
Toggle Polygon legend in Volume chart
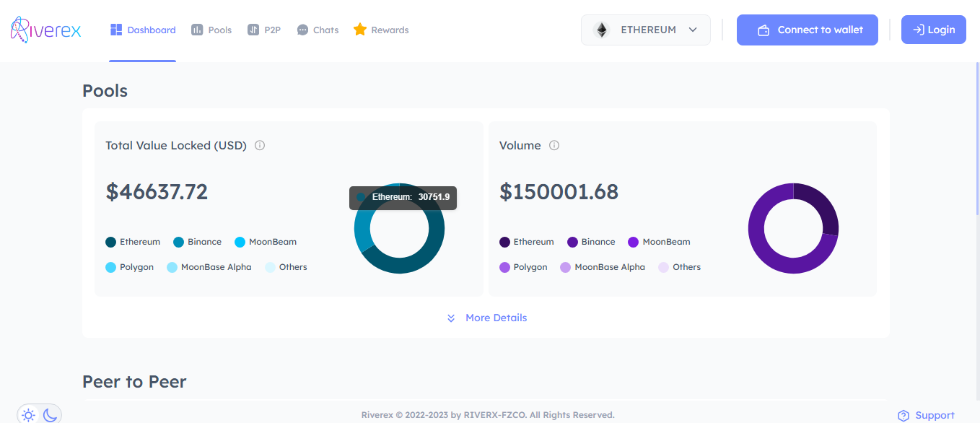(x=524, y=267)
